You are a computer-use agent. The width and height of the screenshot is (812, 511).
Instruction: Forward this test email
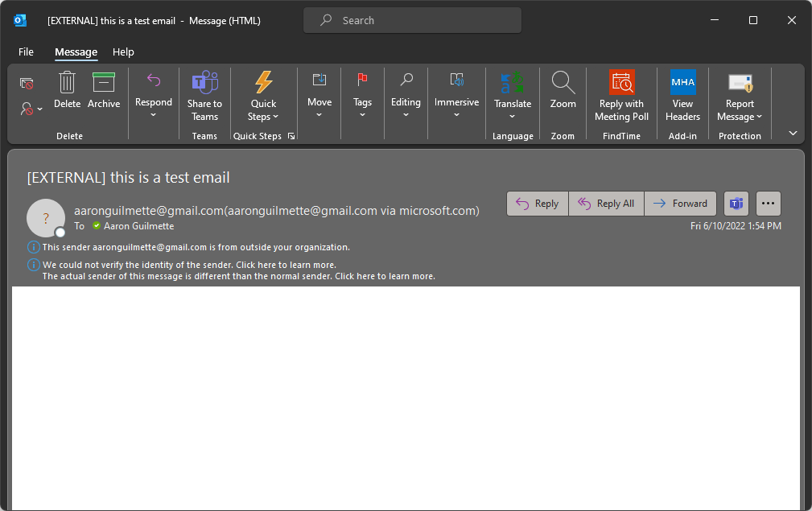coord(680,204)
